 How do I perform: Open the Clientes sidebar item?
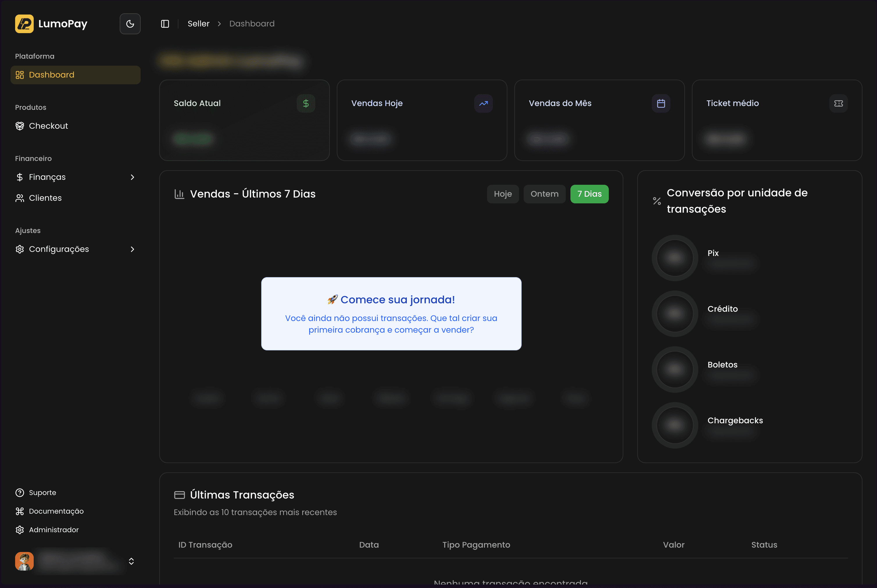pos(45,198)
